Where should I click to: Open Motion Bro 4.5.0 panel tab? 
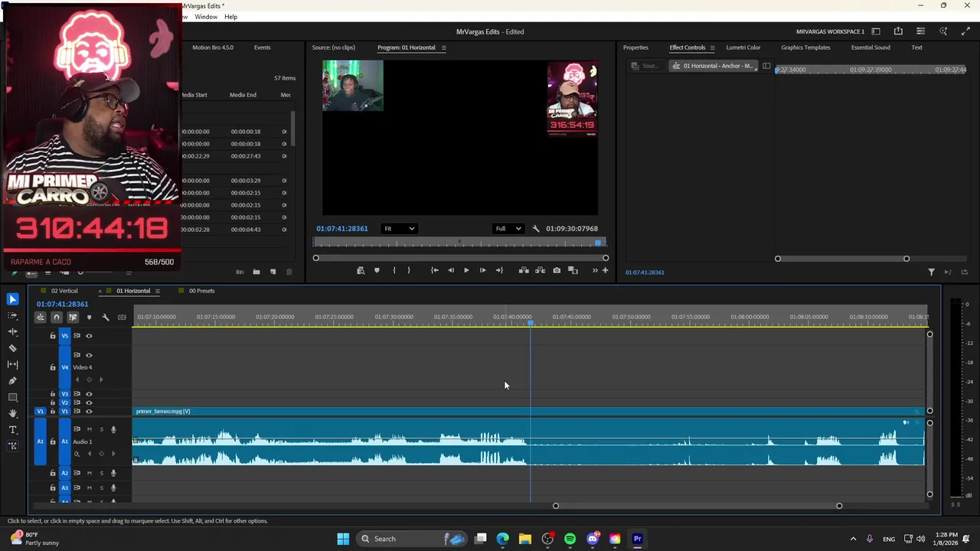[x=213, y=47]
